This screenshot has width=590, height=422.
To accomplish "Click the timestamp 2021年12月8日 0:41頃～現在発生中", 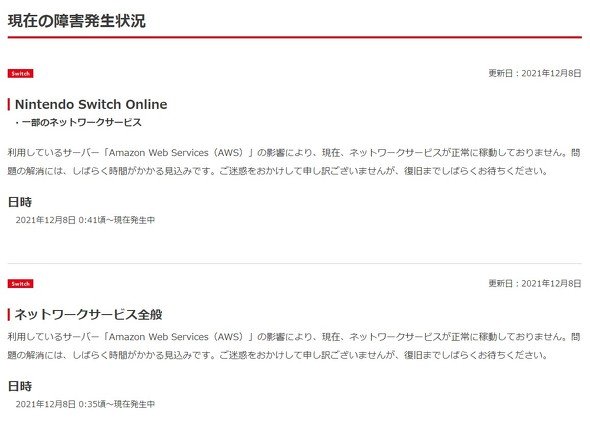I will point(85,220).
